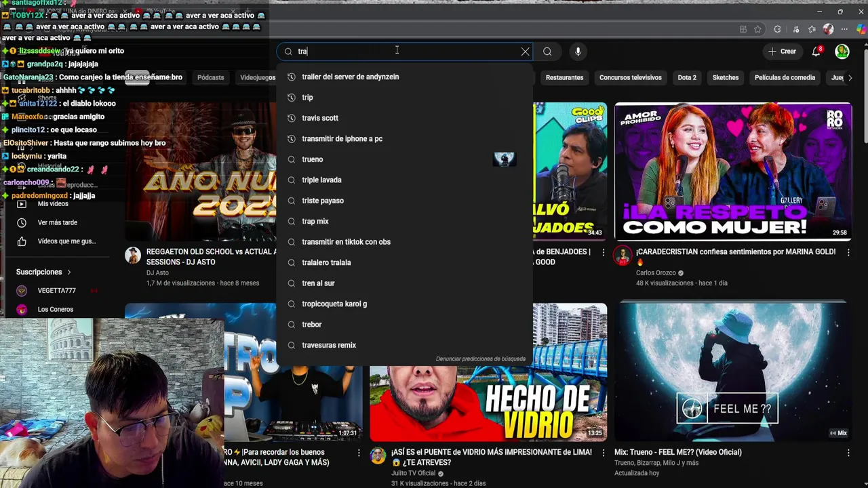Image resolution: width=868 pixels, height=488 pixels.
Task: Choose the trueno suggestion
Action: click(405, 159)
